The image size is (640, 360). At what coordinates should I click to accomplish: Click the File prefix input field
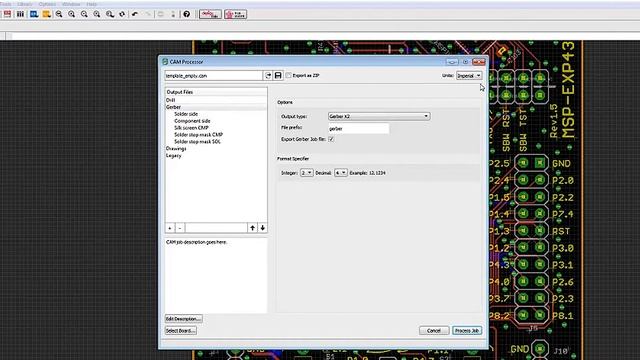click(x=358, y=129)
